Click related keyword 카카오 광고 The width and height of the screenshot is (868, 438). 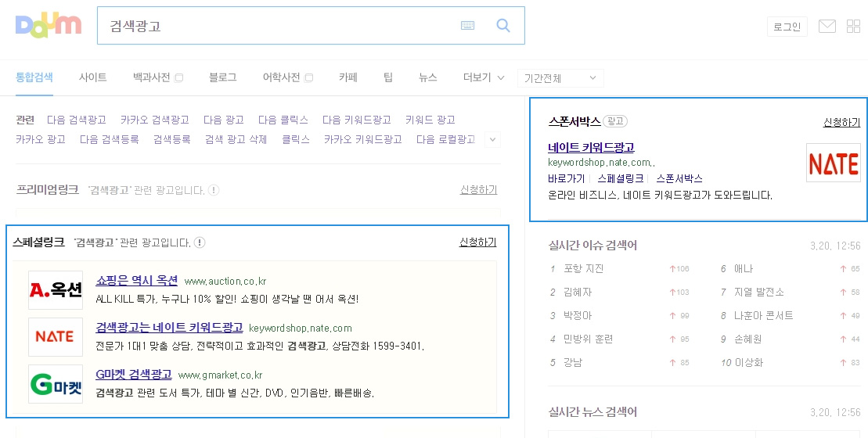point(41,138)
